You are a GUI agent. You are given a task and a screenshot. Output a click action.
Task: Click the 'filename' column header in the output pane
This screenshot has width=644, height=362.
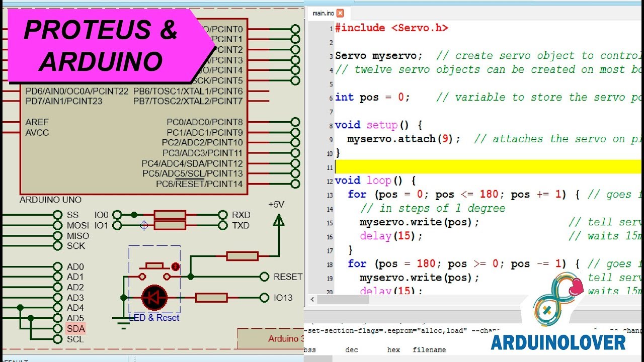click(x=429, y=349)
